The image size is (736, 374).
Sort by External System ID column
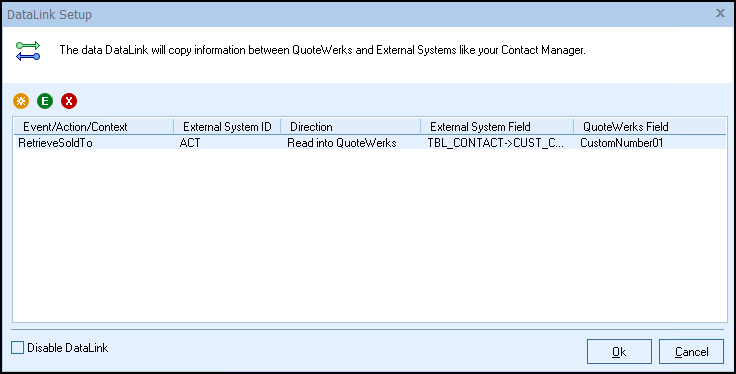pos(227,127)
